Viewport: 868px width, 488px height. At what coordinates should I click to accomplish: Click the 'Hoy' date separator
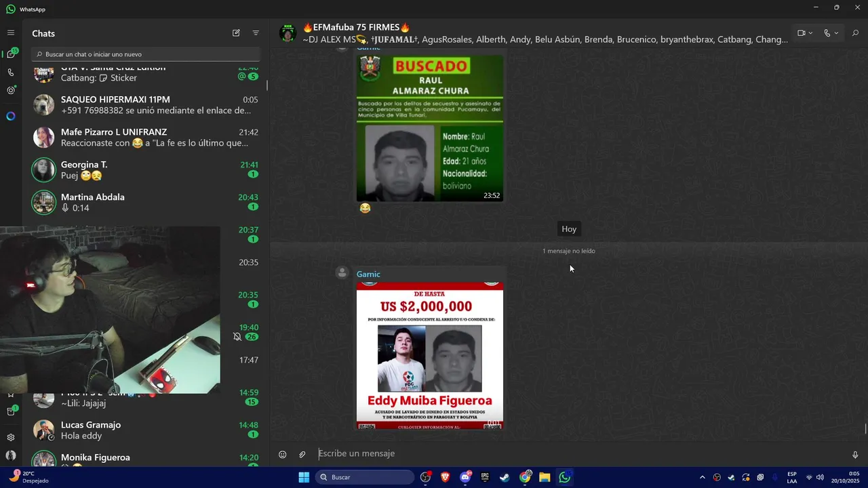(x=569, y=229)
